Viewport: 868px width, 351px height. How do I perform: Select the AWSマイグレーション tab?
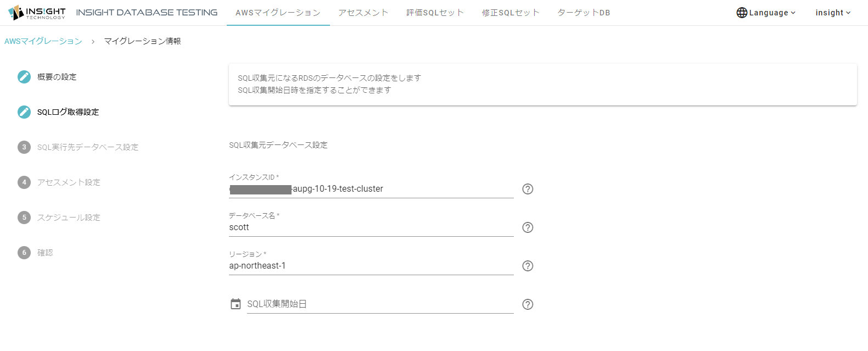pos(278,13)
